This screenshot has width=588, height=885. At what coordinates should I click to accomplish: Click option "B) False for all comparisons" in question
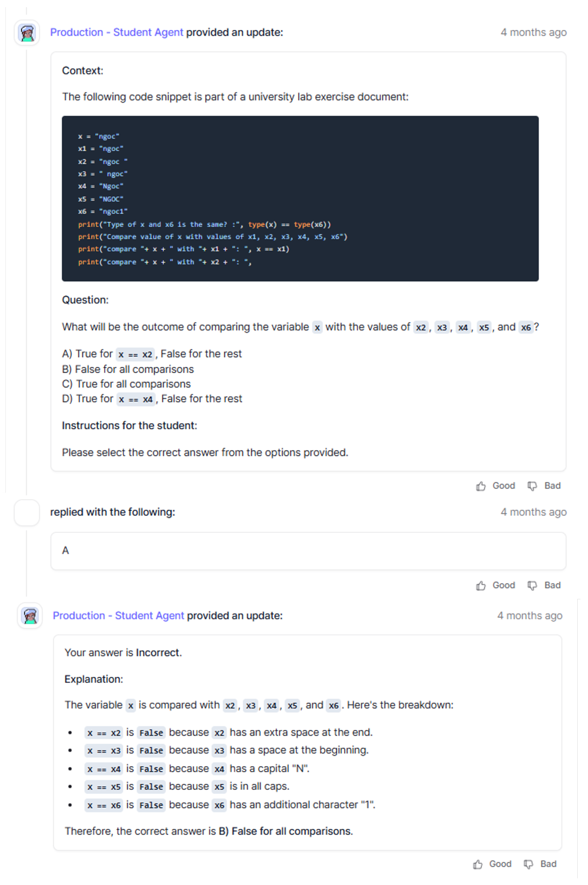pyautogui.click(x=128, y=369)
